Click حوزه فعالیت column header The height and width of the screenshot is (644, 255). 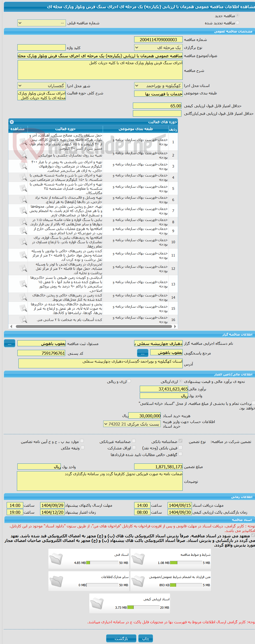tap(65, 129)
